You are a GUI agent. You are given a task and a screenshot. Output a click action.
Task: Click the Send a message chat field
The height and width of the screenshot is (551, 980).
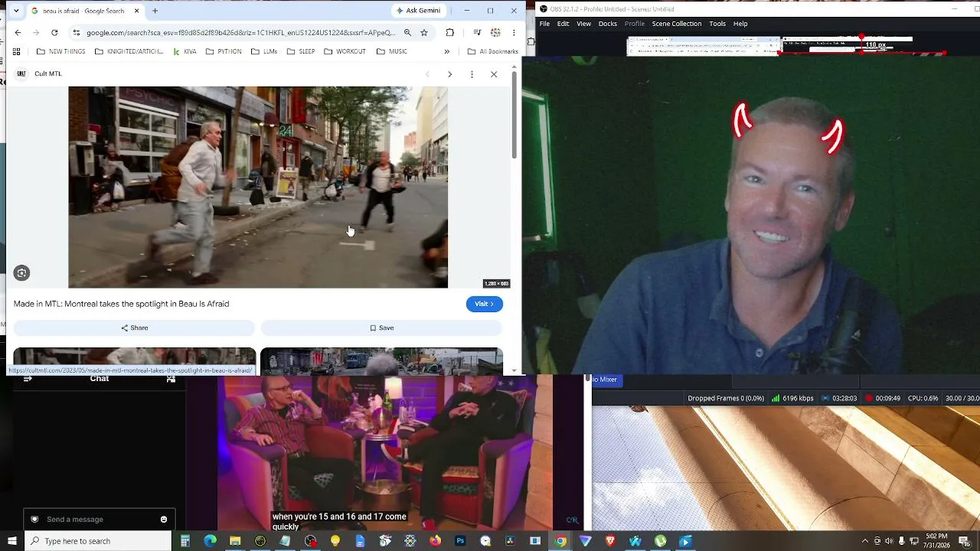click(100, 520)
